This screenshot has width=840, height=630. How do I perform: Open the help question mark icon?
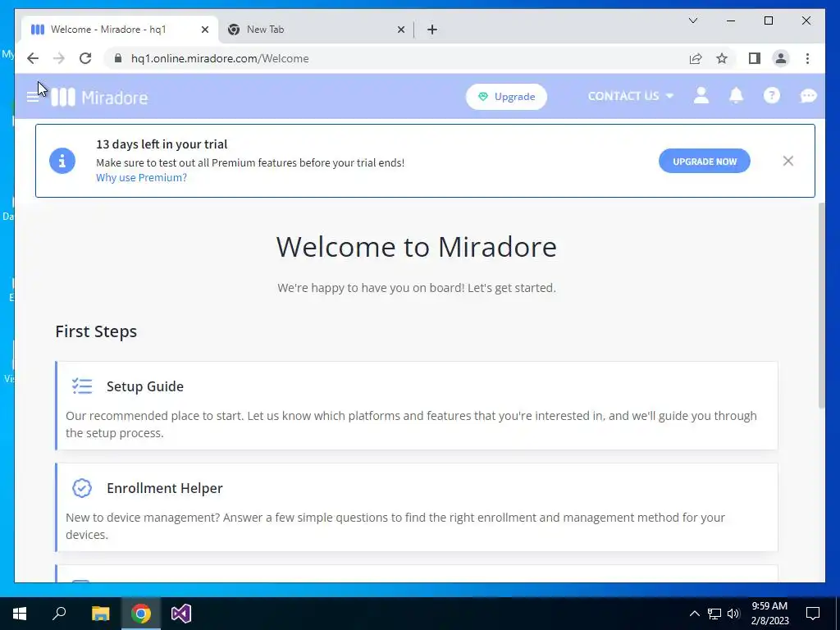771,96
